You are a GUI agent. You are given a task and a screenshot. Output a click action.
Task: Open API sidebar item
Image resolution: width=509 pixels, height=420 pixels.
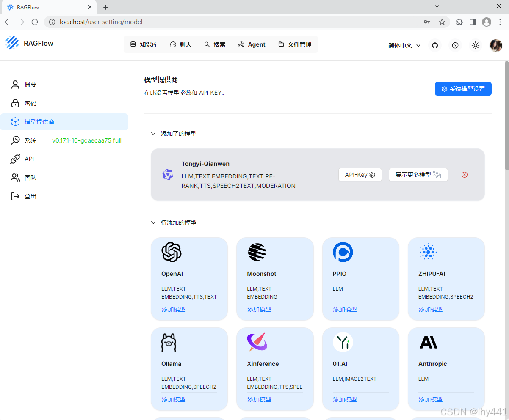[x=64, y=159]
